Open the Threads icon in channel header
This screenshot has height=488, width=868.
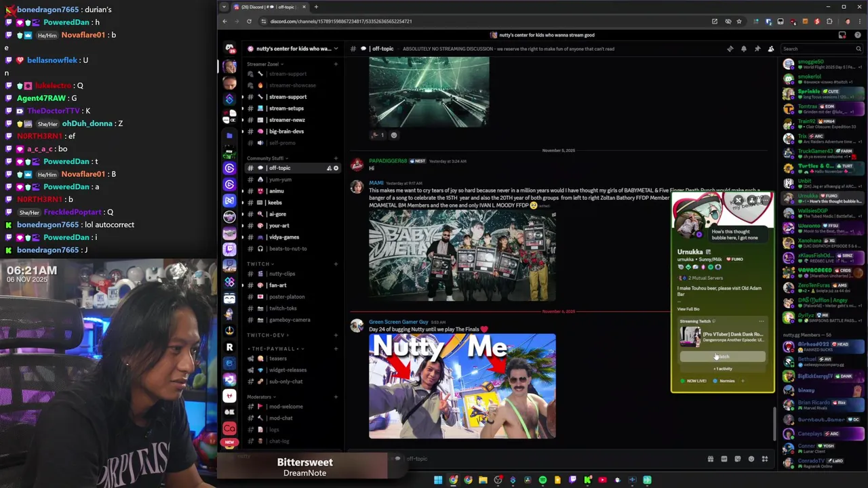[730, 49]
